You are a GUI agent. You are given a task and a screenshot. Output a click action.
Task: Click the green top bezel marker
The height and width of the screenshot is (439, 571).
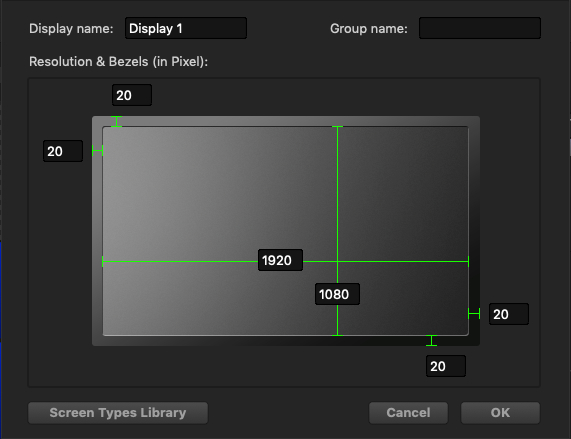[116, 122]
